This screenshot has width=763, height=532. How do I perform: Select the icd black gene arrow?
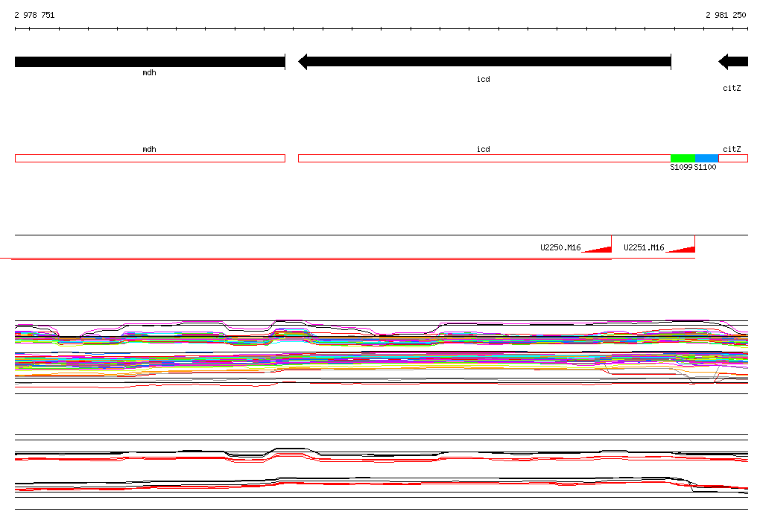click(x=484, y=62)
